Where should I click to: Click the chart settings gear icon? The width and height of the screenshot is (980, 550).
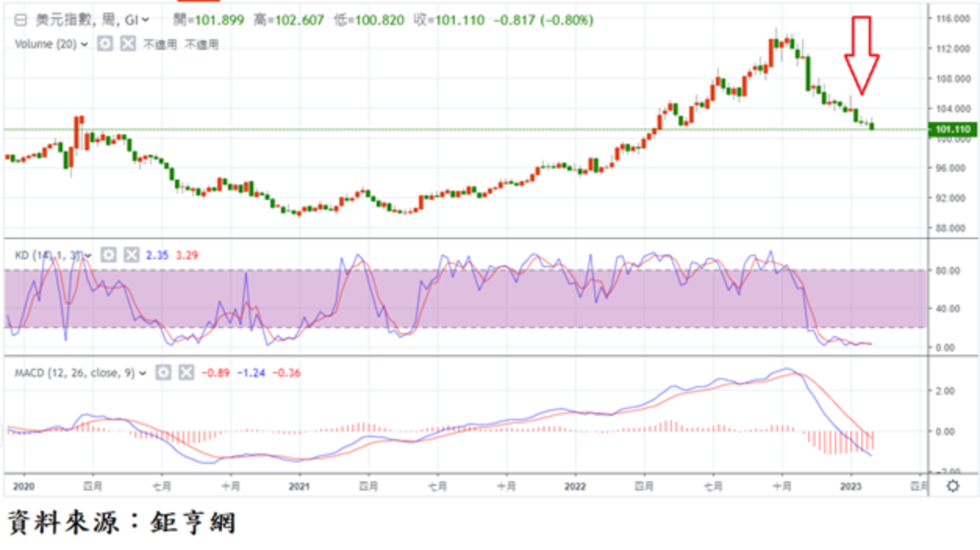click(x=953, y=486)
